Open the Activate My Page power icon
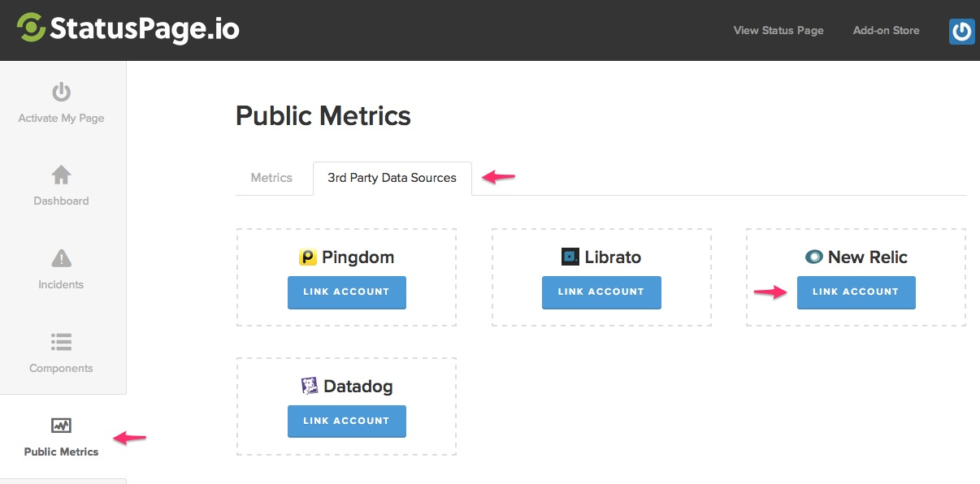The image size is (980, 484). [x=62, y=91]
